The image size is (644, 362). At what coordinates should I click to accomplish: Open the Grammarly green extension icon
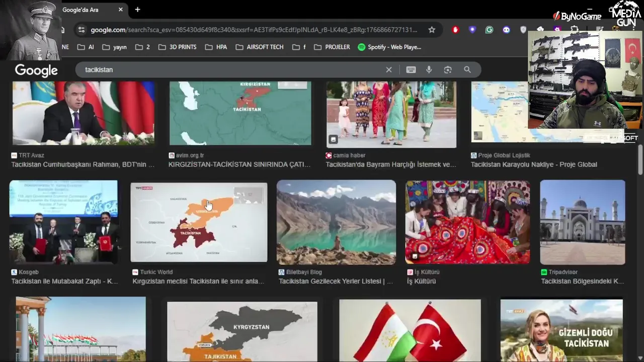(489, 30)
